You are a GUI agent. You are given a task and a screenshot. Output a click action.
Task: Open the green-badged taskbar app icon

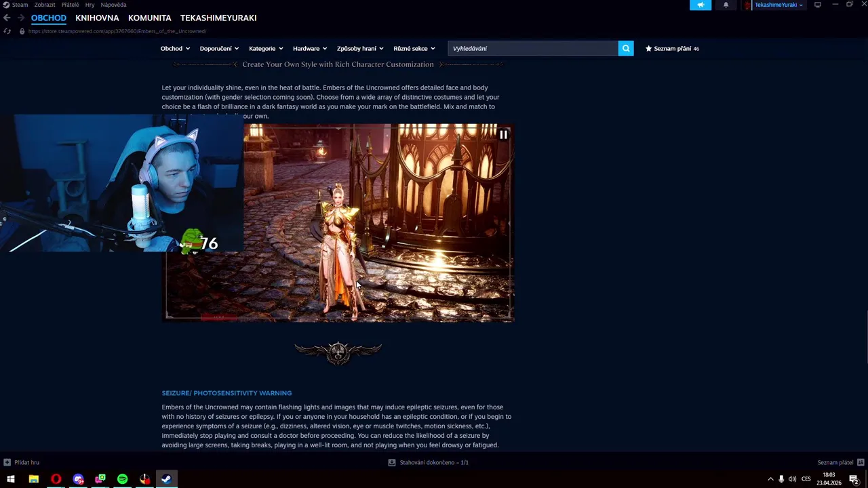(100, 479)
